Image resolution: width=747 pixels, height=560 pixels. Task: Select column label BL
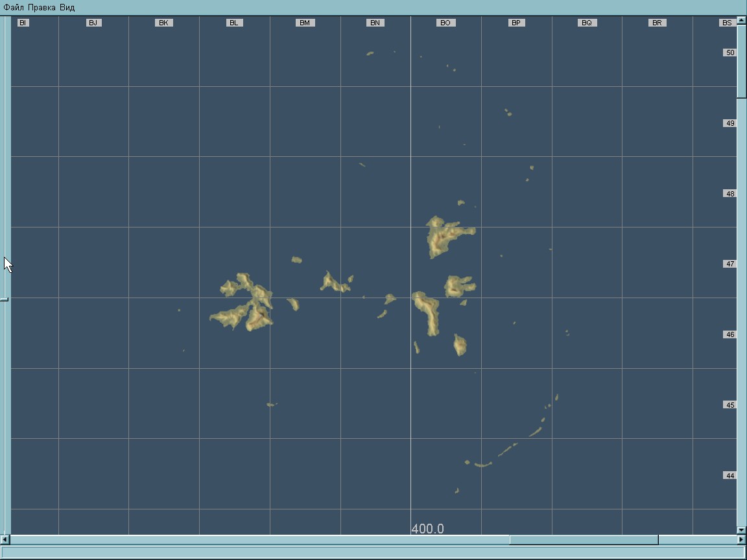234,23
